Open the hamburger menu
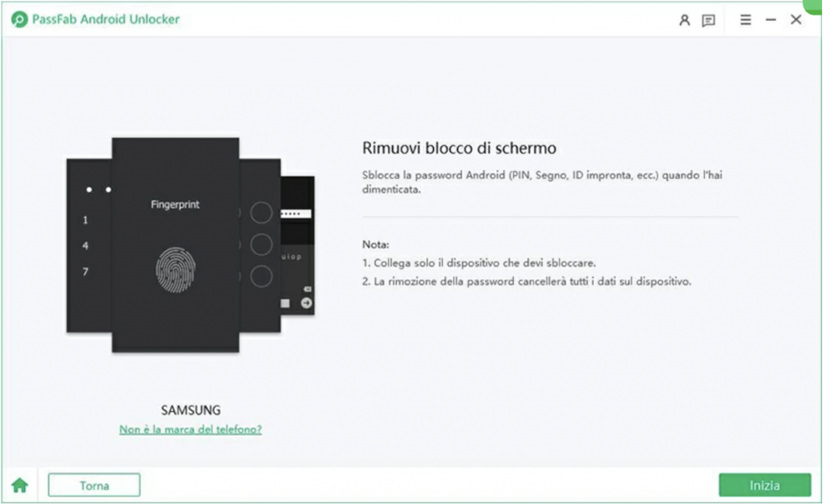 (x=745, y=20)
